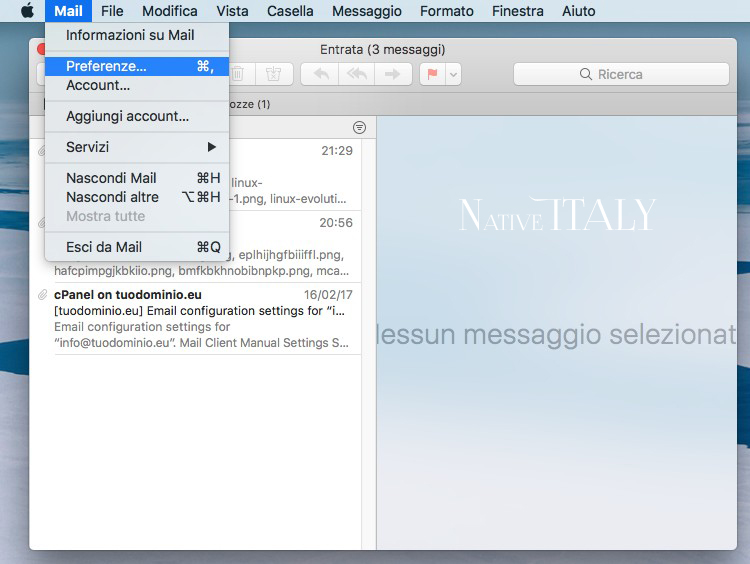Select Account… menu entry

(137, 85)
